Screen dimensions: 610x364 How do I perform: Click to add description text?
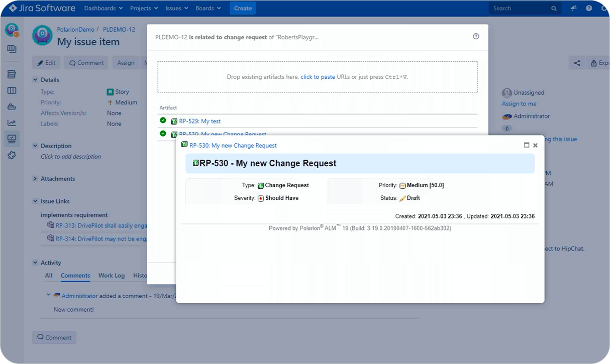pos(71,157)
